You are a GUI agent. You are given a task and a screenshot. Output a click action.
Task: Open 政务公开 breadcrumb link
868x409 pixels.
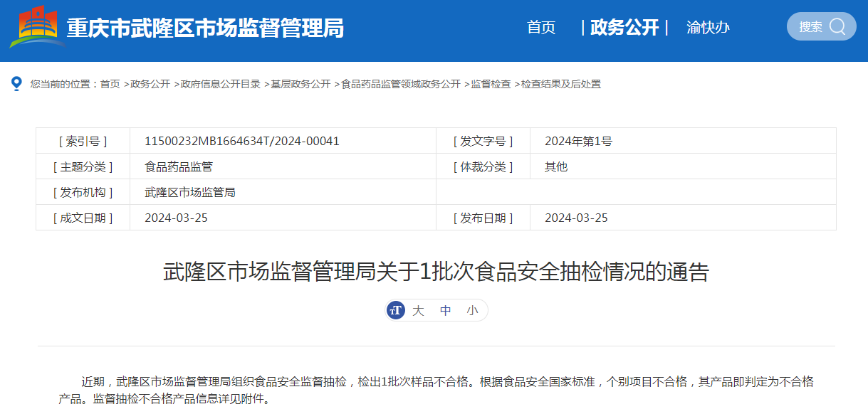[150, 84]
